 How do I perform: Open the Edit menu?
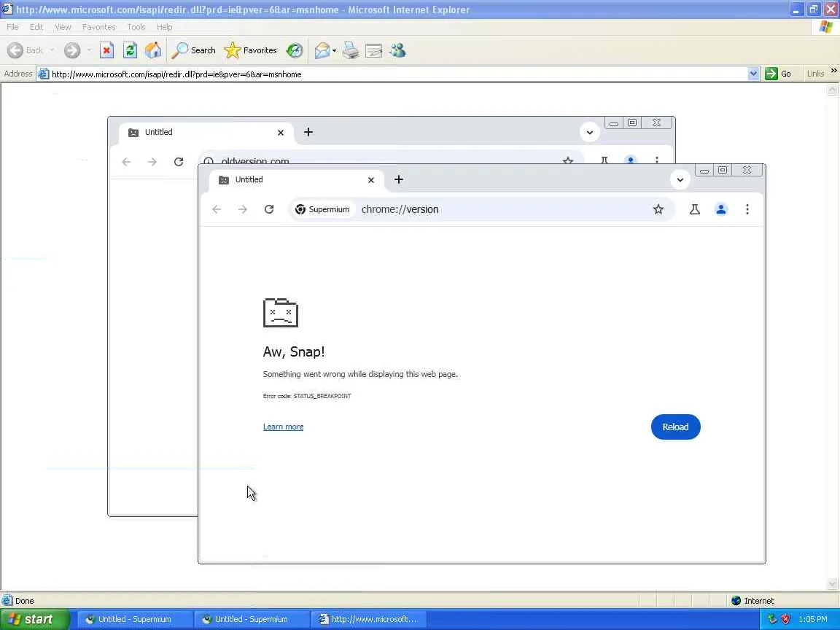(36, 27)
